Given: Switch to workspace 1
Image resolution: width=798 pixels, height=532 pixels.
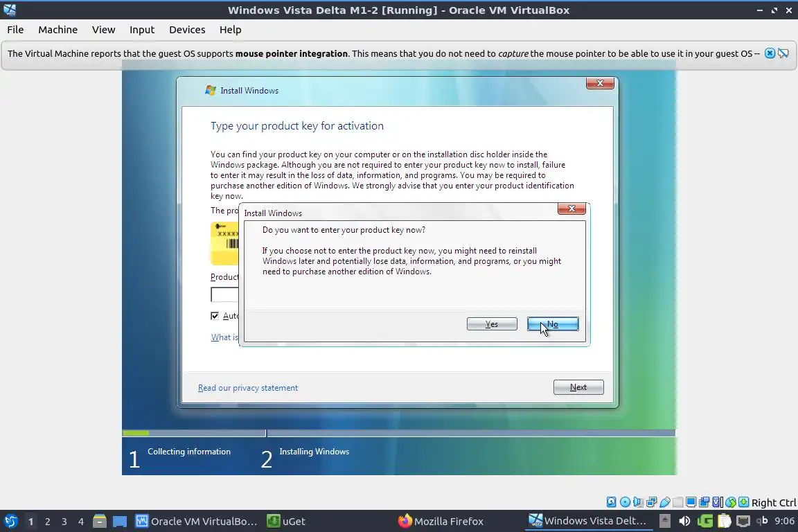Looking at the screenshot, I should 30,522.
